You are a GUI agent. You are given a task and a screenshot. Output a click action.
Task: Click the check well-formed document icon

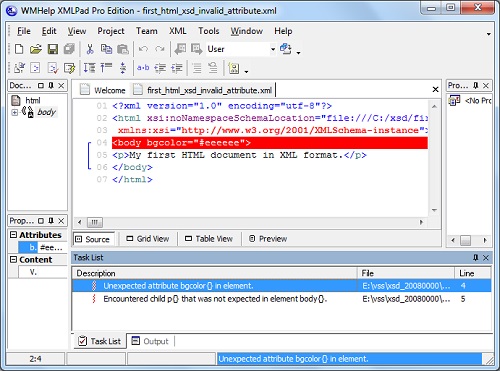35,68
